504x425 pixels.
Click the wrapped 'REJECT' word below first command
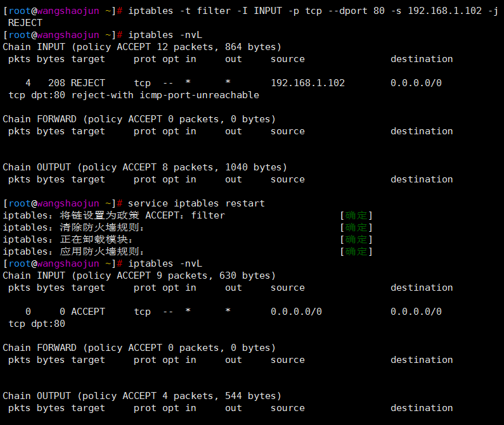[x=25, y=23]
